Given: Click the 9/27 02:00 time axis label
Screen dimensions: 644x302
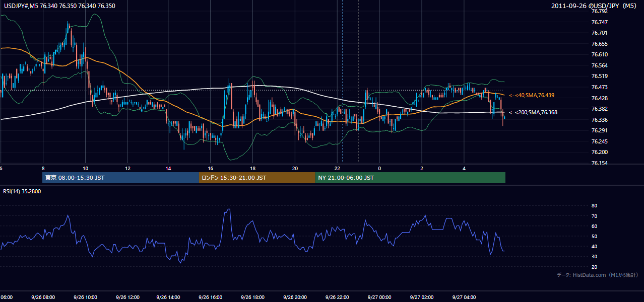Looking at the screenshot, I should [x=422, y=297].
